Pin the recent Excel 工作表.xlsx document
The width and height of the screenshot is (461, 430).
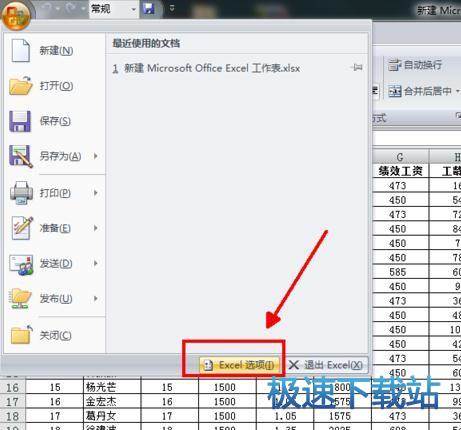coord(357,68)
